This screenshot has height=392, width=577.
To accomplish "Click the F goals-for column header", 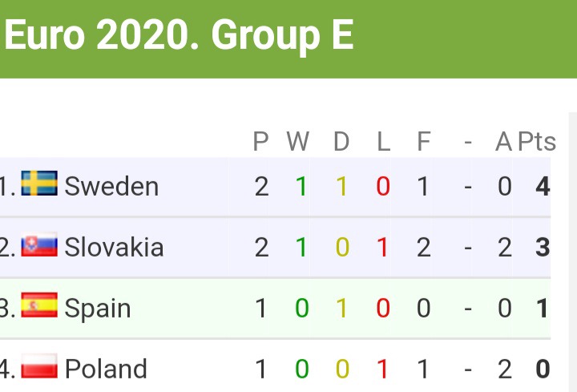I will (423, 142).
